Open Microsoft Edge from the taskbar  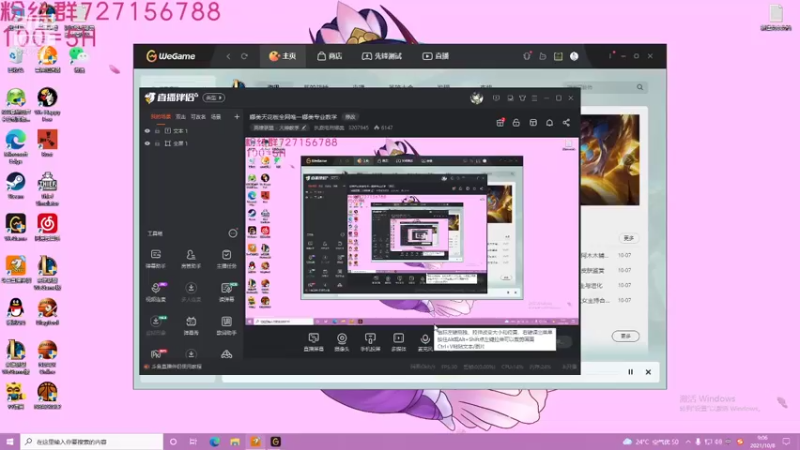coord(214,442)
